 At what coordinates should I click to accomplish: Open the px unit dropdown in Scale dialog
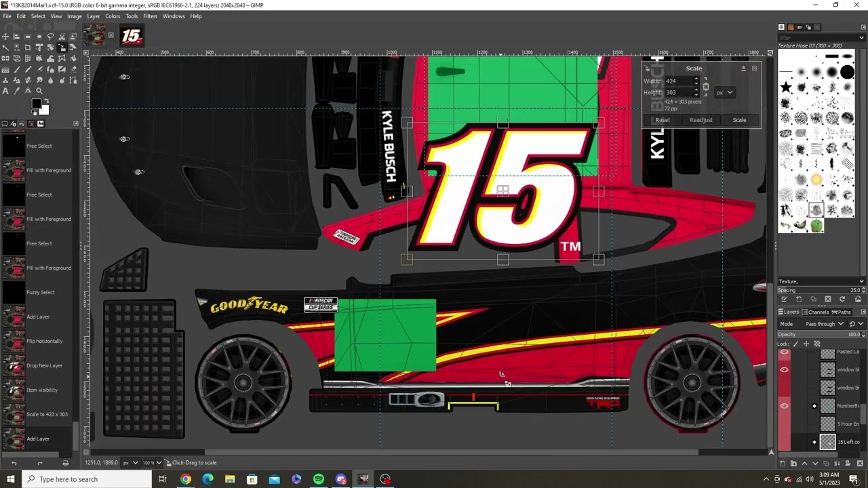725,92
